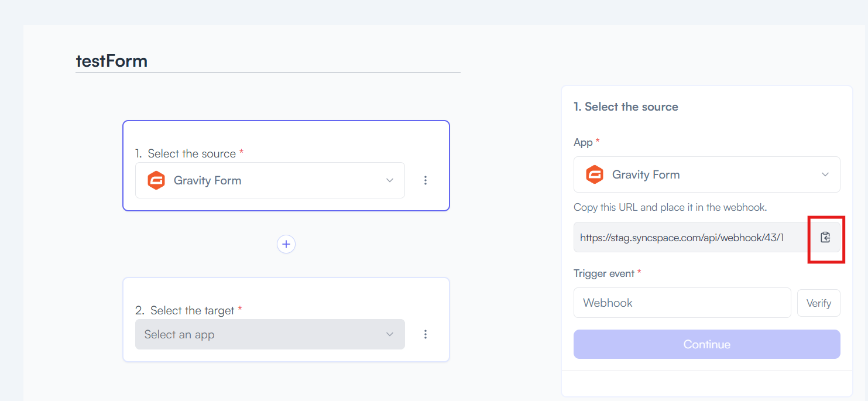Screen dimensions: 868x401
Task: Click the webhook URL text field
Action: click(x=692, y=237)
